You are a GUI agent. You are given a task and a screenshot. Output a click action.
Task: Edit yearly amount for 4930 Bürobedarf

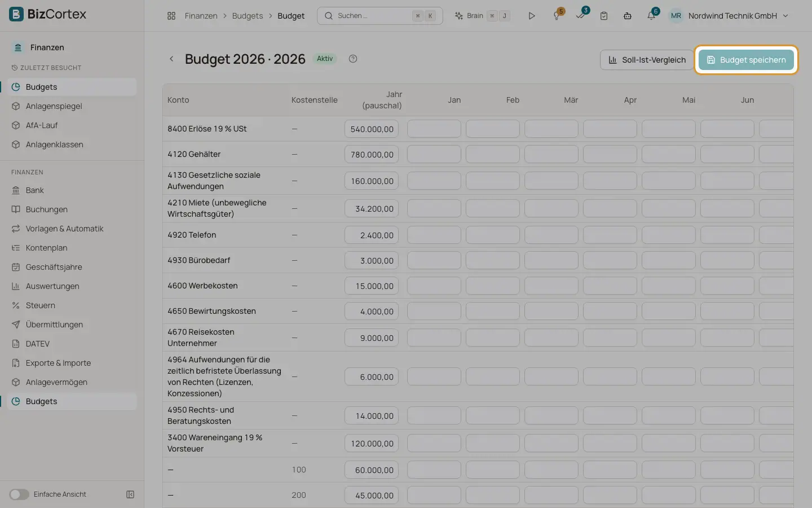tap(372, 261)
